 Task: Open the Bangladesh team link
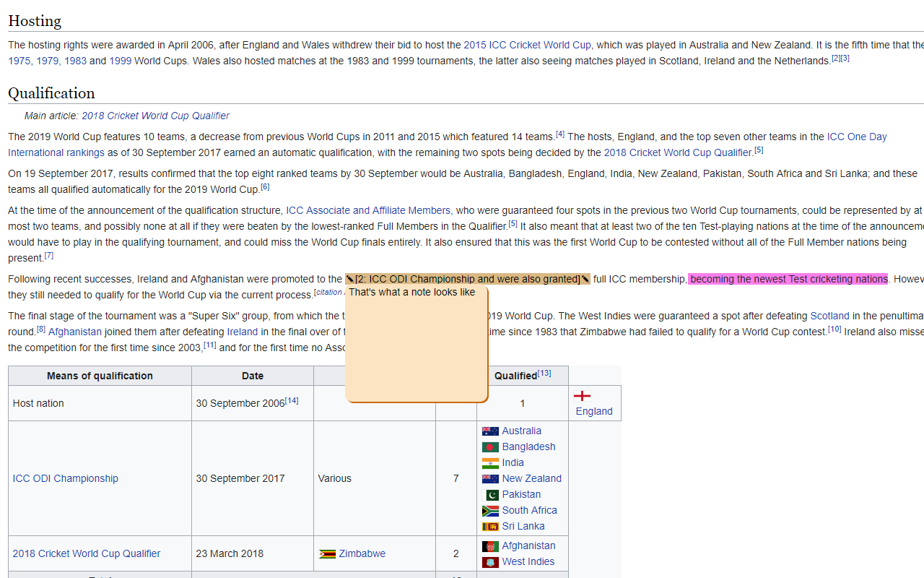pyautogui.click(x=529, y=447)
